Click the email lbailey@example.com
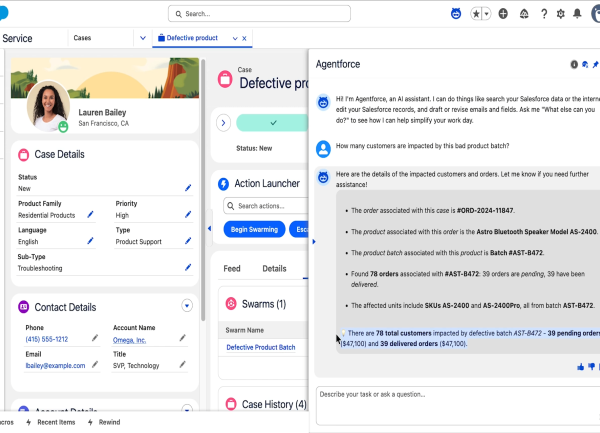Viewport: 600px width, 433px height. (55, 366)
